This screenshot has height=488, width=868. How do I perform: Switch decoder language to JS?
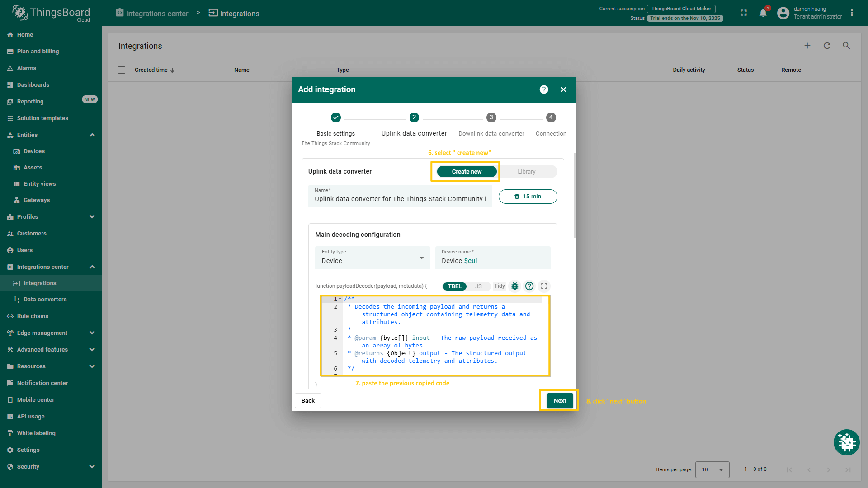coord(478,286)
